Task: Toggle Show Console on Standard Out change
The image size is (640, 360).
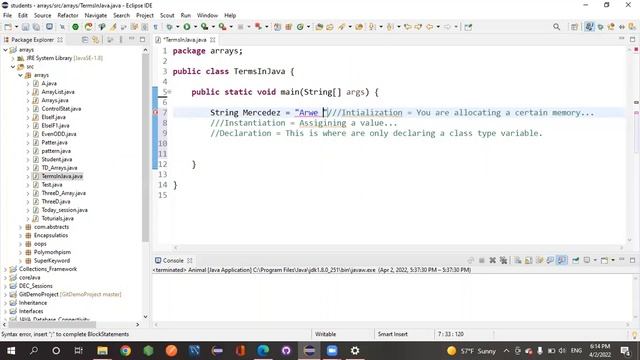Action: click(x=550, y=260)
